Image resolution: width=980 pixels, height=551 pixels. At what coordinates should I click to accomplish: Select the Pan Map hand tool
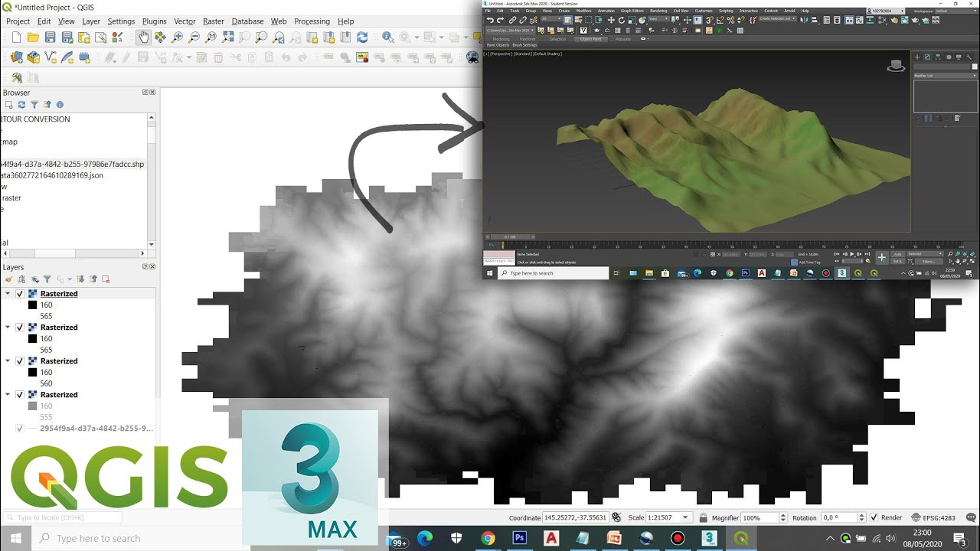(x=143, y=37)
